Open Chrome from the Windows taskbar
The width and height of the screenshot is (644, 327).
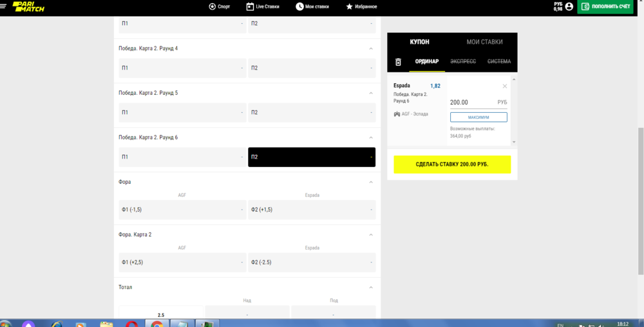[157, 324]
